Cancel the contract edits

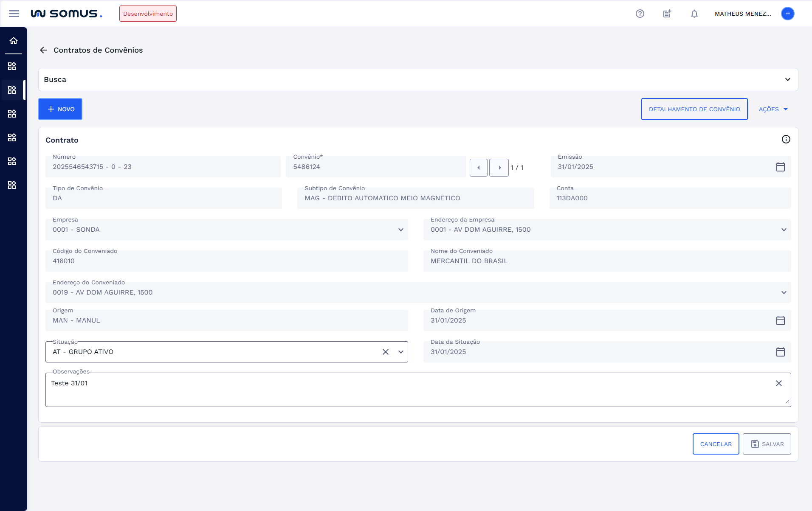tap(716, 444)
